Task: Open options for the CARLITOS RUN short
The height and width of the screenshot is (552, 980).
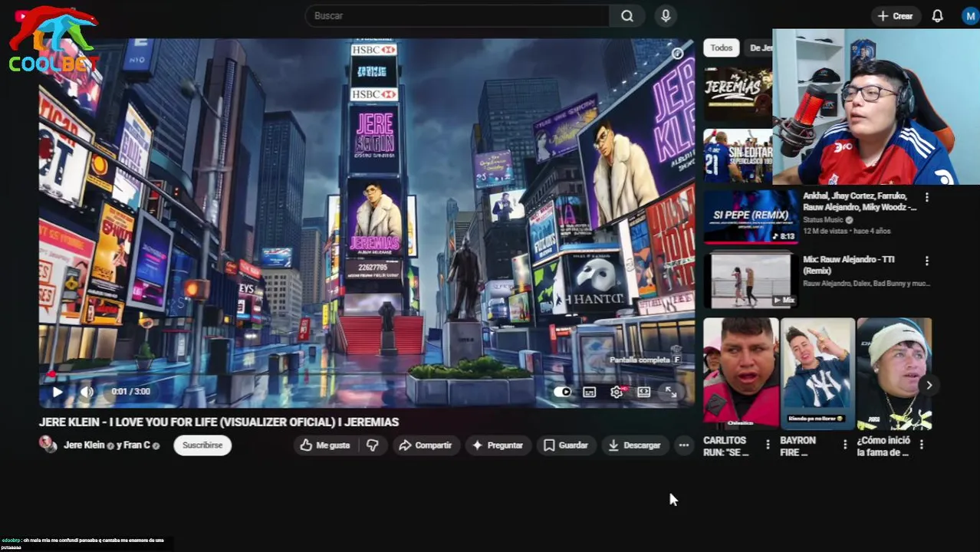Action: (768, 445)
